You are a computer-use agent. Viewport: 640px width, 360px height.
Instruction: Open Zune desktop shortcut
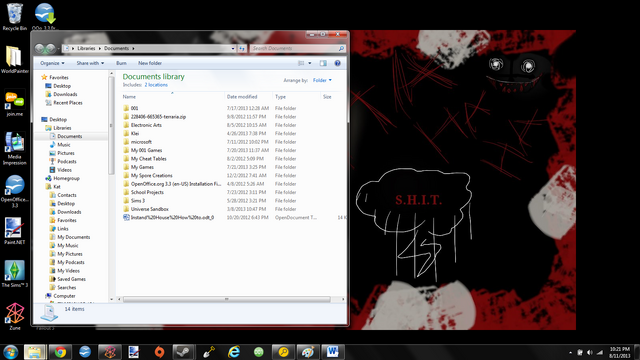[x=15, y=317]
